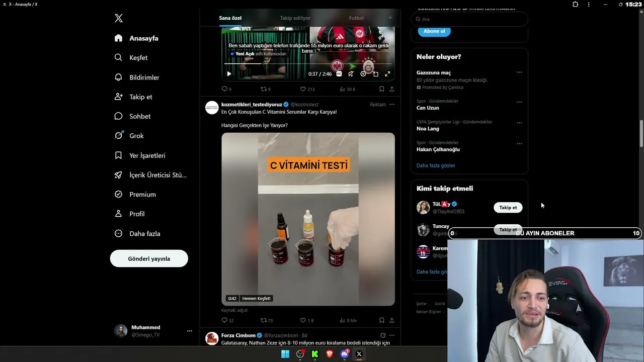Click Grok icon on Forza Cimbom post
Viewport: 644px width, 362px height.
tap(383, 335)
